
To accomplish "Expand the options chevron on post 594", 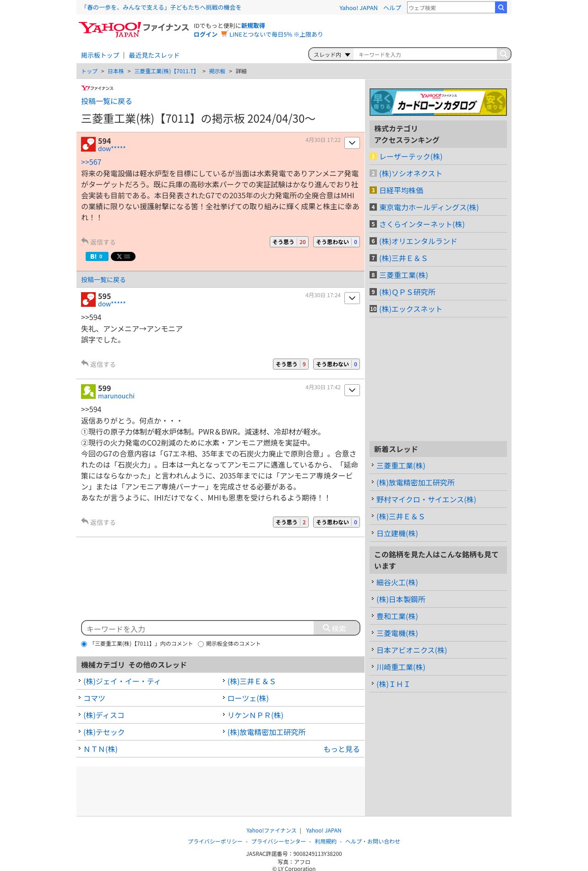I will pyautogui.click(x=352, y=143).
